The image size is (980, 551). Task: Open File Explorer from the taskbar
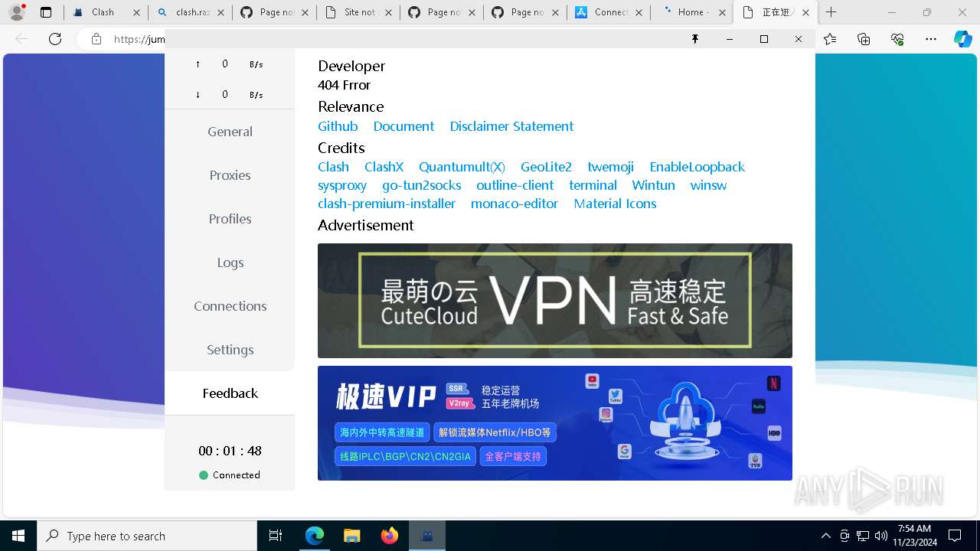coord(351,536)
